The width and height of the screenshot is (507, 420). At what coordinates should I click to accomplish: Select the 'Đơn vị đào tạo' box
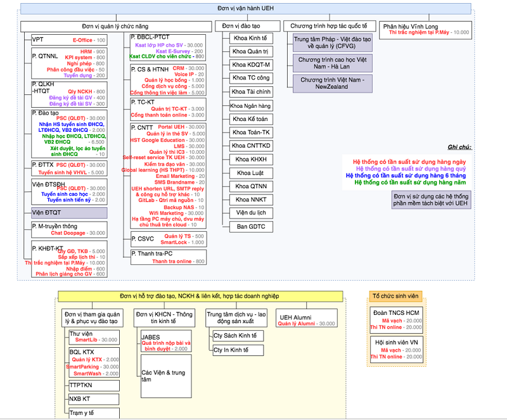coord(248,26)
